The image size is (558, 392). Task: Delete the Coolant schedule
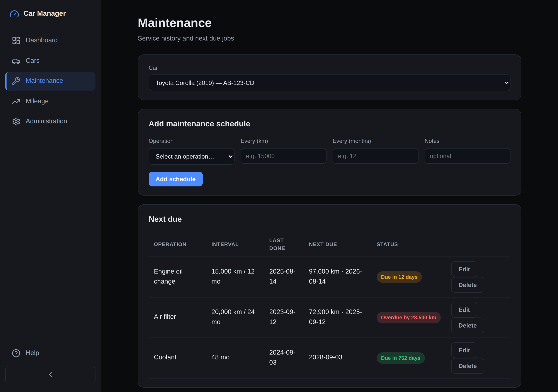(x=467, y=366)
